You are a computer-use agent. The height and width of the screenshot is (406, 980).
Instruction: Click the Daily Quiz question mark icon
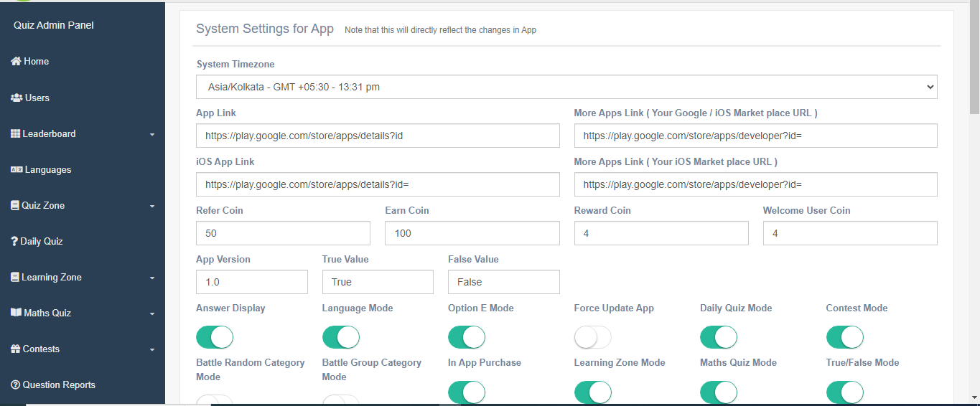tap(14, 241)
